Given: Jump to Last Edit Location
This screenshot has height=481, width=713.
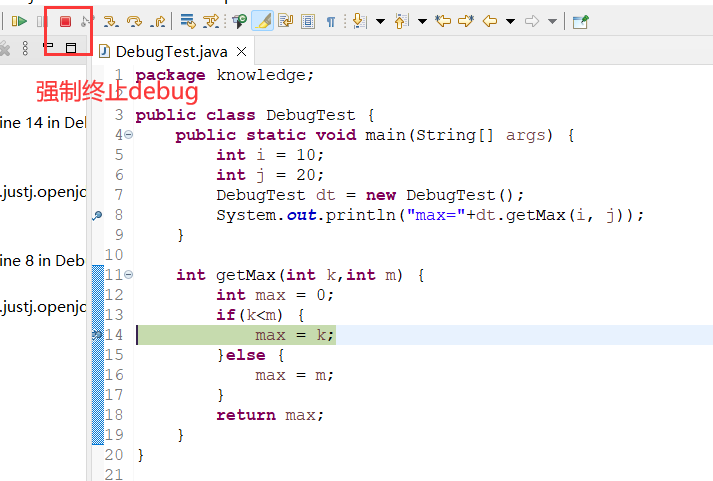Looking at the screenshot, I should point(442,21).
